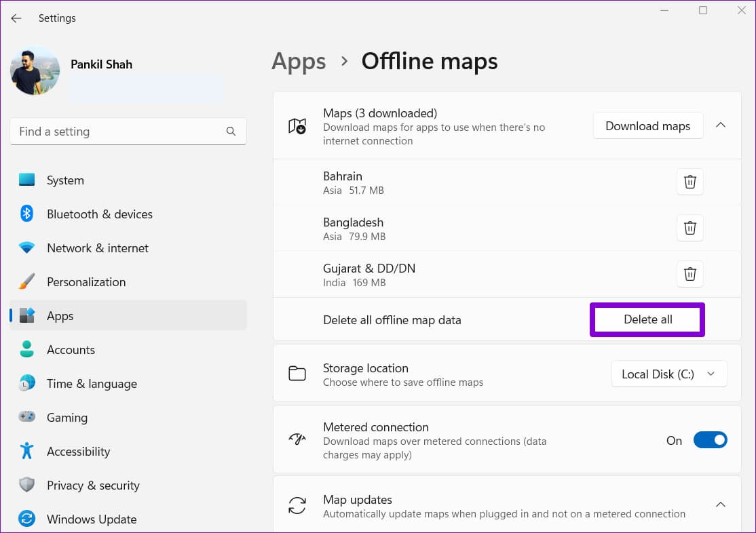Turn off Metered connection toggle
This screenshot has height=533, width=756.
click(710, 441)
